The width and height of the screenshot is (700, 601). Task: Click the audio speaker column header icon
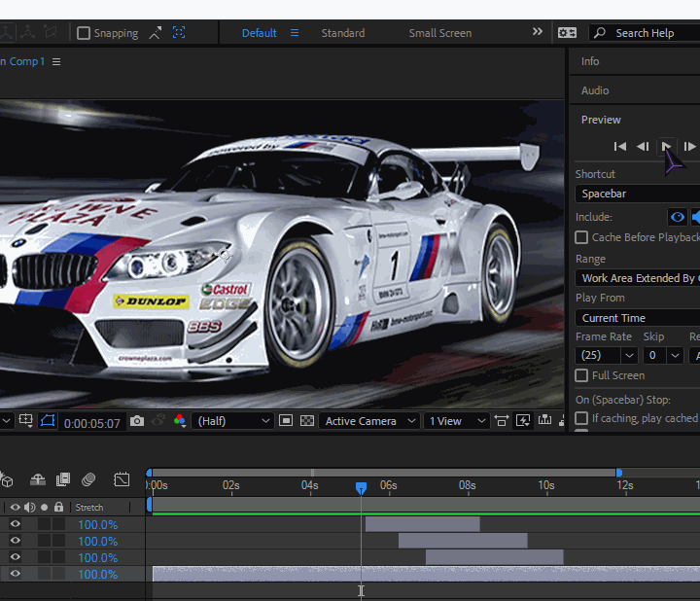pos(30,508)
